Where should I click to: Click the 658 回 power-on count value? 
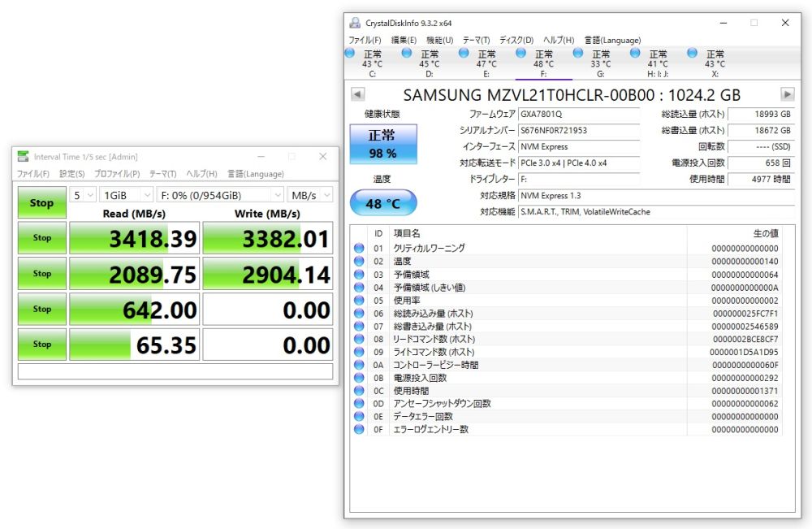coord(762,163)
